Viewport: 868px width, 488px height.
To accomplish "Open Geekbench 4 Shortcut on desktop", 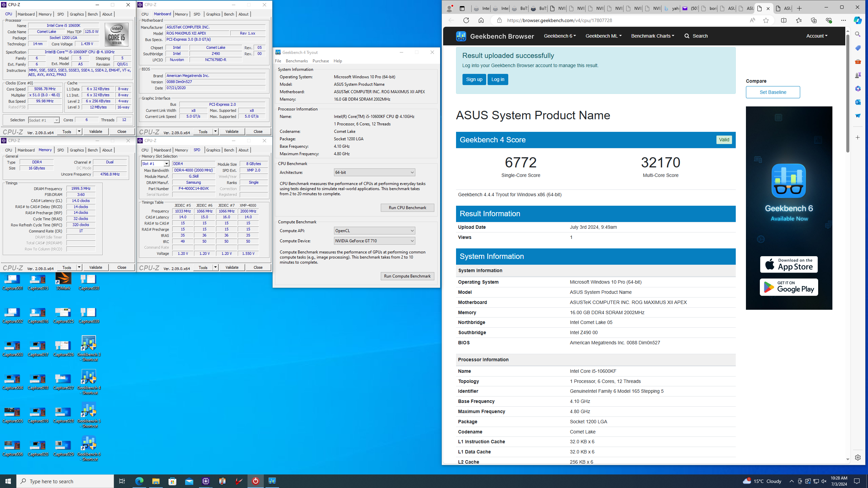I will [x=89, y=382].
